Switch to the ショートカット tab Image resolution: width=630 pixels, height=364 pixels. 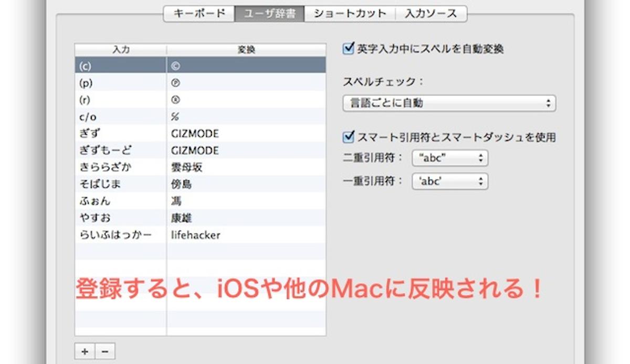point(350,14)
